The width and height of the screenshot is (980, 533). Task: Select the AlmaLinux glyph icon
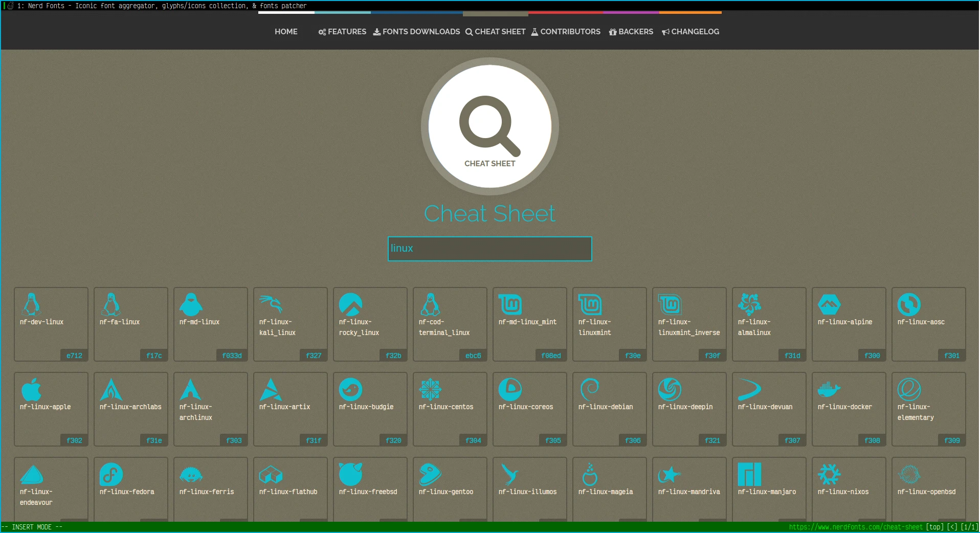point(749,304)
